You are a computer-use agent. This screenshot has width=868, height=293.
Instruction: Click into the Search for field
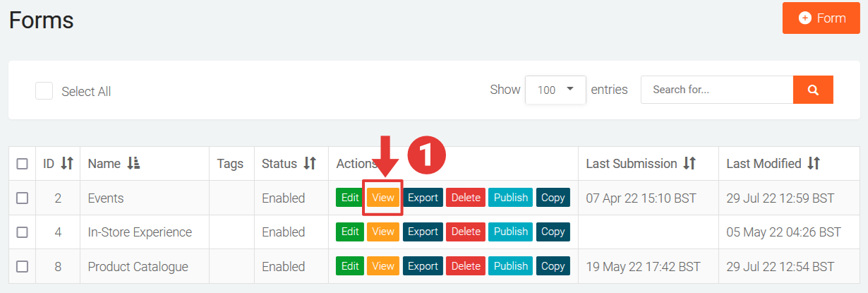pyautogui.click(x=716, y=90)
